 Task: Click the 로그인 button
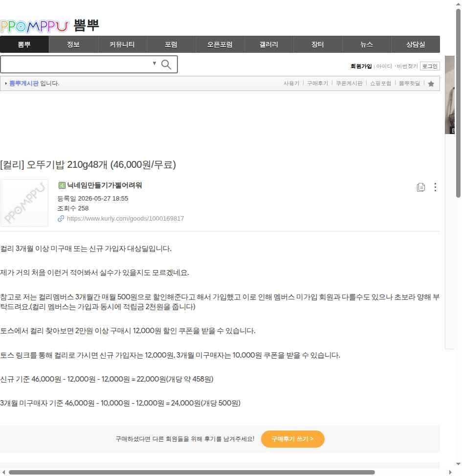tap(430, 66)
